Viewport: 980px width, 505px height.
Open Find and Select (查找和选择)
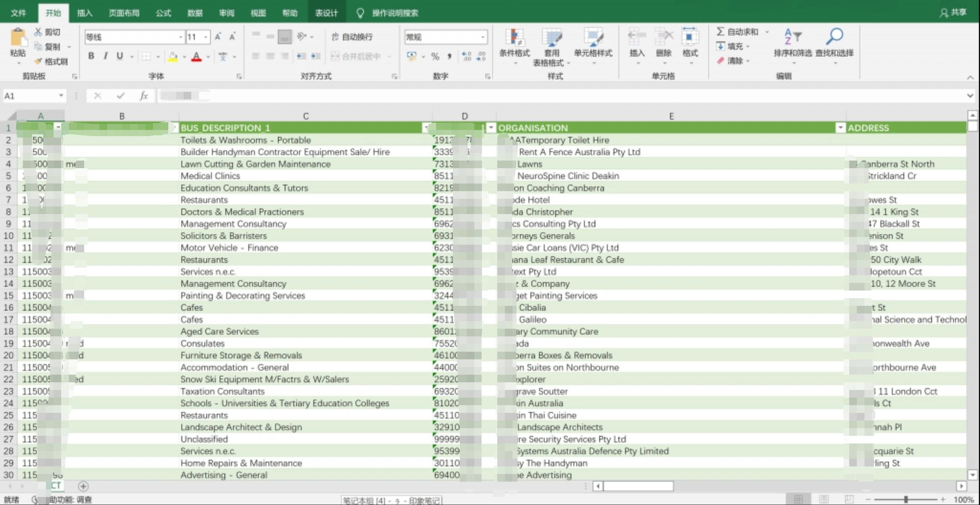[834, 45]
